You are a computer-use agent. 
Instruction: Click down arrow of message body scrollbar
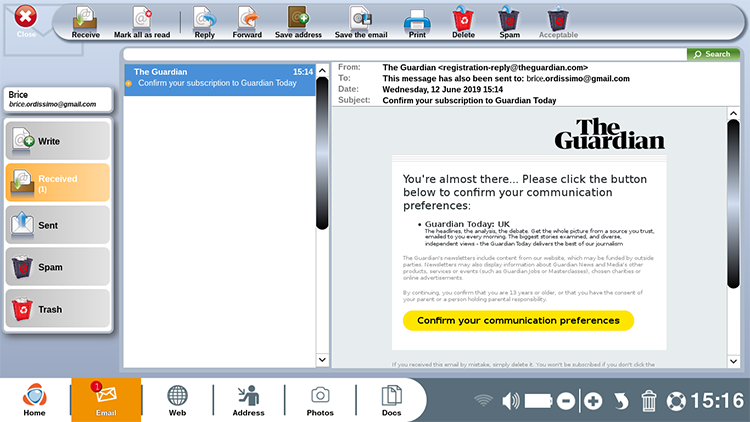[733, 361]
